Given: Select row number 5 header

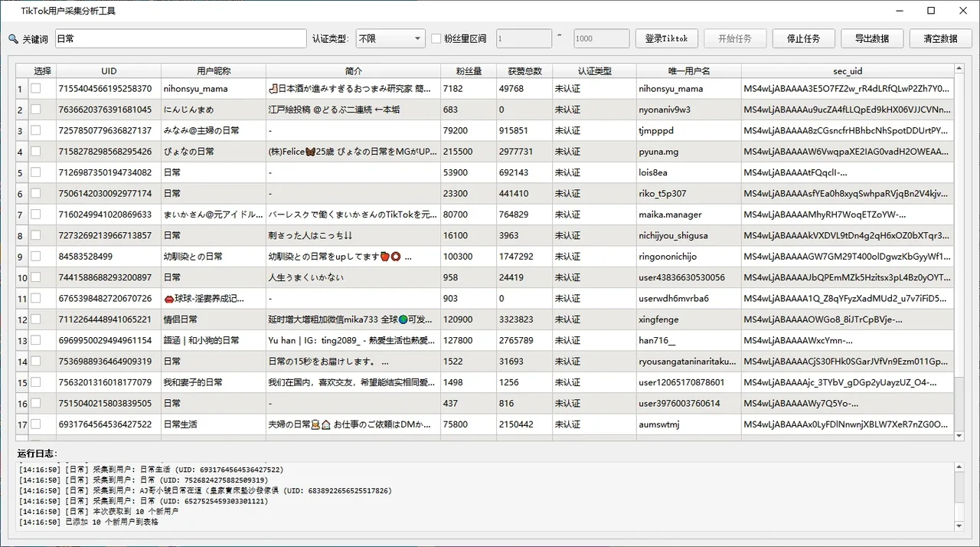Looking at the screenshot, I should pyautogui.click(x=22, y=172).
